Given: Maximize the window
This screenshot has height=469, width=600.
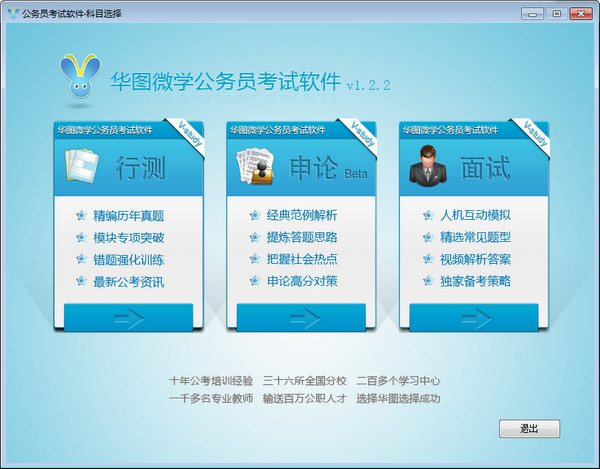Looking at the screenshot, I should 557,14.
